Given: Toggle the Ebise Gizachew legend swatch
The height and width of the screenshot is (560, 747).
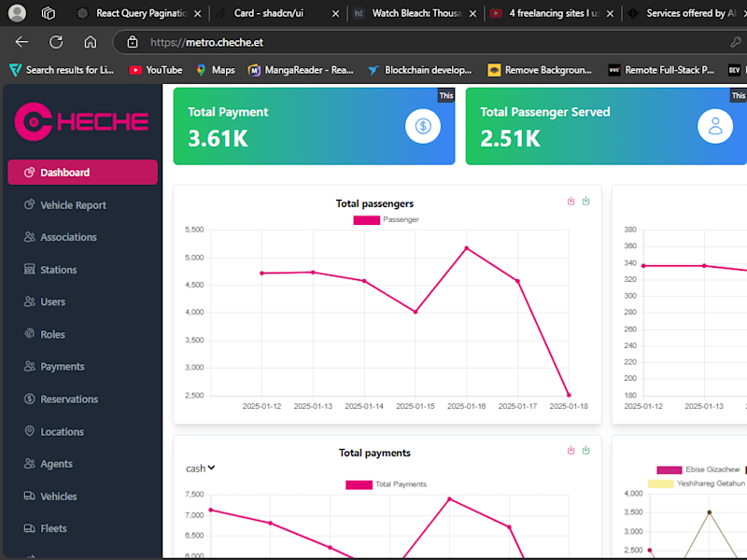Looking at the screenshot, I should tap(669, 470).
